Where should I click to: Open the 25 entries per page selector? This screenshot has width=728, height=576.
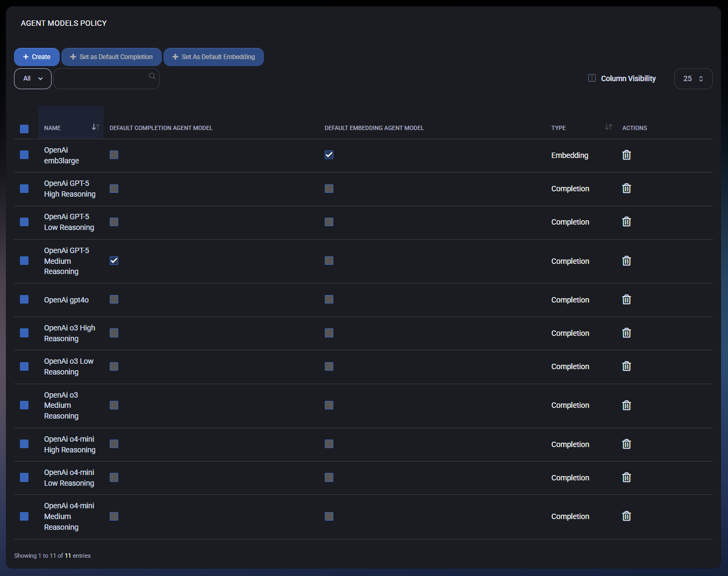tap(693, 78)
